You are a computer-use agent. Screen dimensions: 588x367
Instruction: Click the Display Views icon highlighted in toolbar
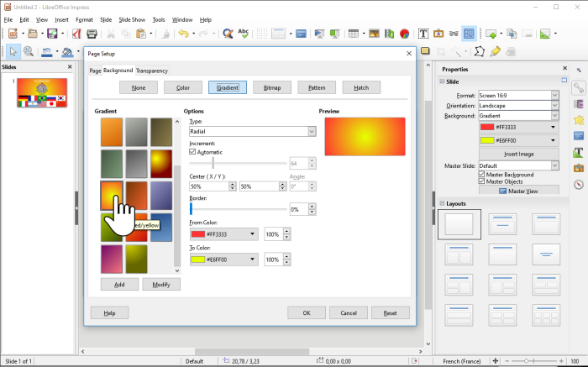(469, 34)
